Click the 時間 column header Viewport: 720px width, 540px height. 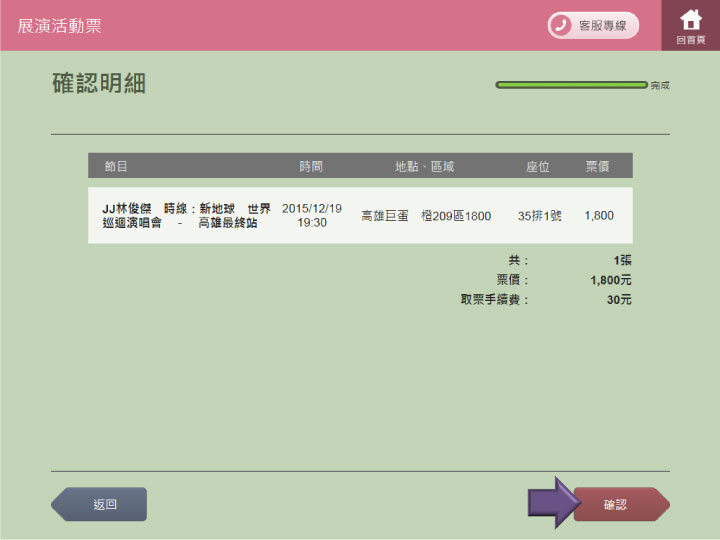311,166
